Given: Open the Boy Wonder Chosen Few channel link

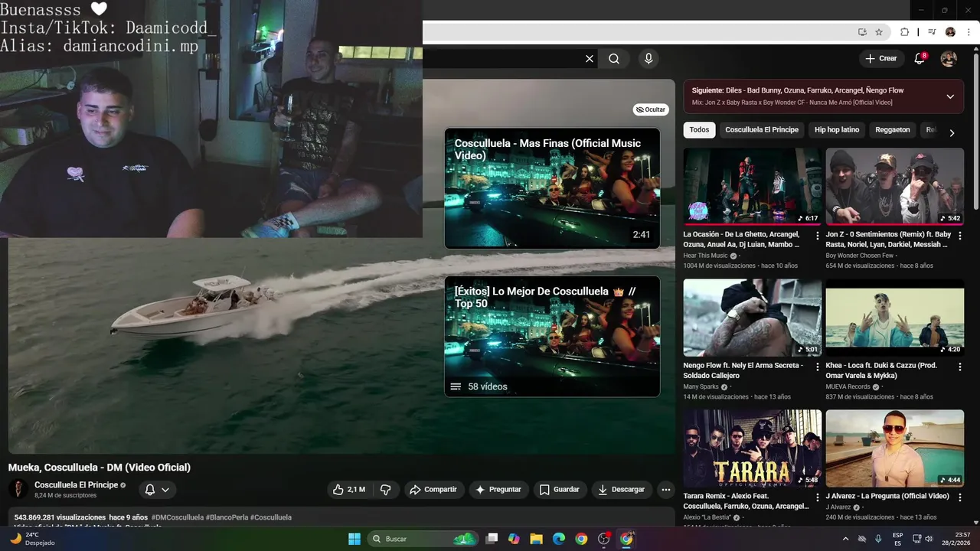Looking at the screenshot, I should click(x=860, y=256).
